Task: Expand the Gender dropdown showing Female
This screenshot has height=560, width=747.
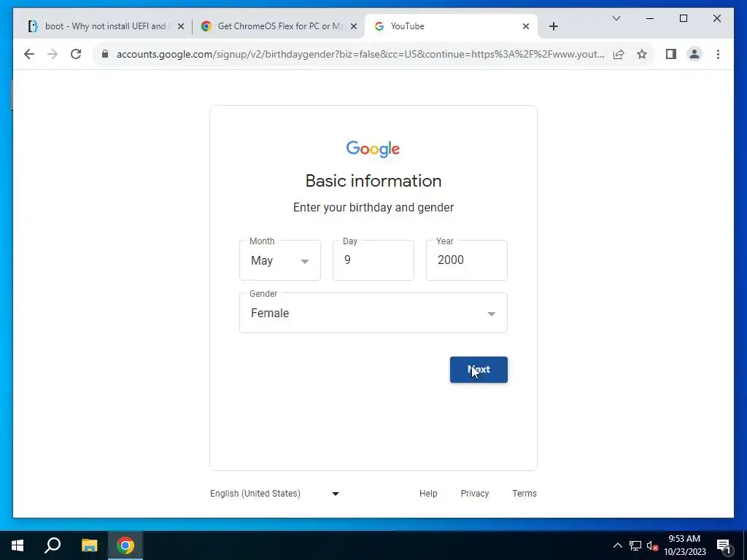Action: pyautogui.click(x=373, y=313)
